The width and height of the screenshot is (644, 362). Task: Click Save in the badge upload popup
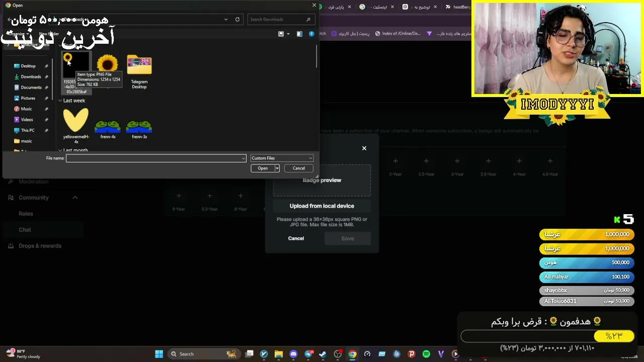coord(348,238)
